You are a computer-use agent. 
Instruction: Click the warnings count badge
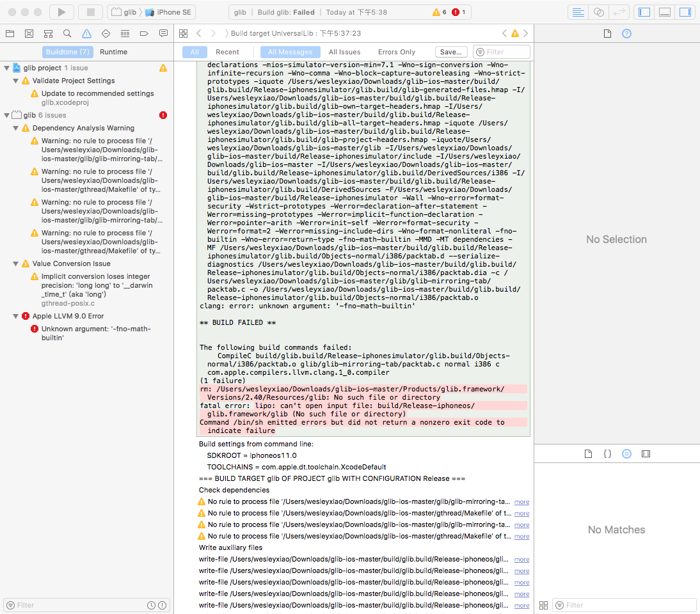(440, 12)
